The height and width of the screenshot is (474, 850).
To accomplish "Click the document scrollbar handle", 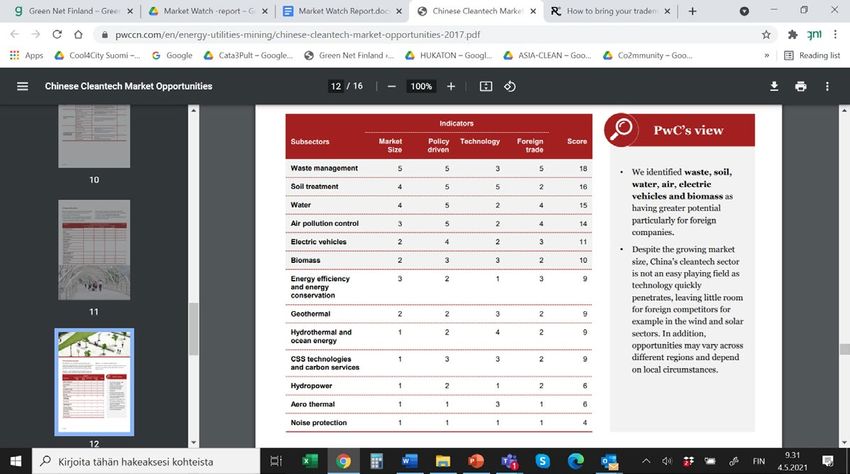I will (844, 349).
